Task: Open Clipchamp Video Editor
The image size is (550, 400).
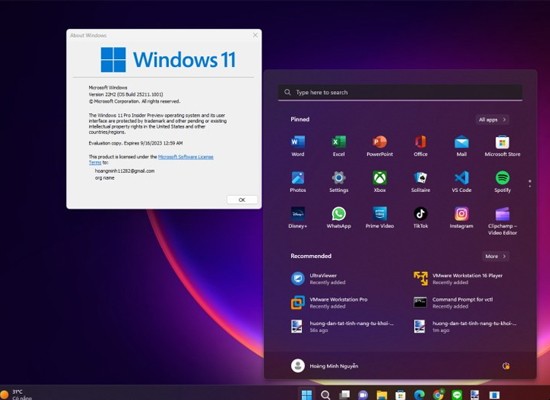Action: coord(502,221)
